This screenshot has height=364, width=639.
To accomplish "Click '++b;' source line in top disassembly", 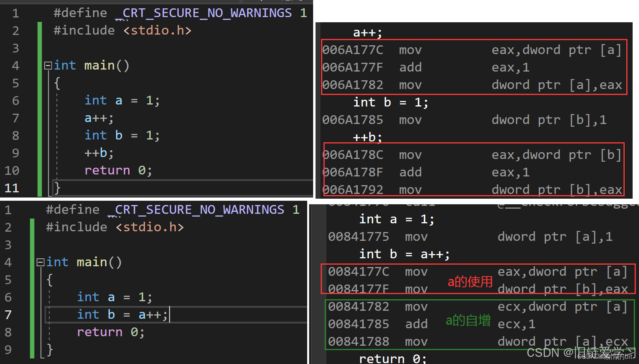I will 368,137.
